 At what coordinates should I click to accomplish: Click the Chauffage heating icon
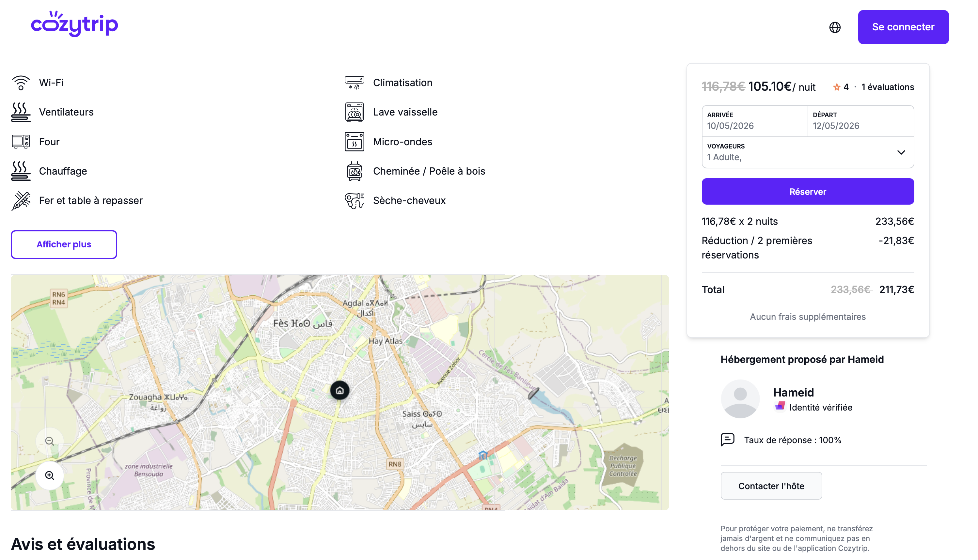(21, 171)
